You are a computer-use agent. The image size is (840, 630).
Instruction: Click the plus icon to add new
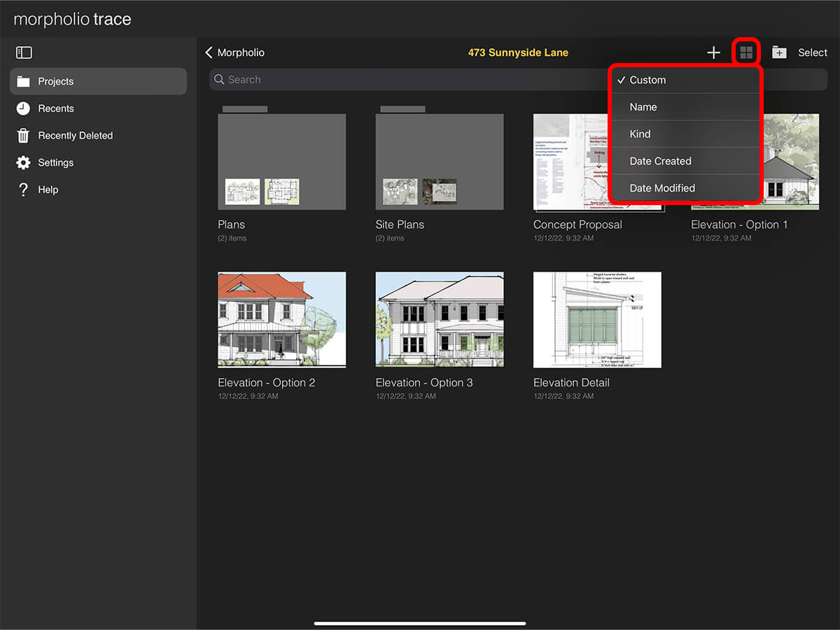(713, 52)
